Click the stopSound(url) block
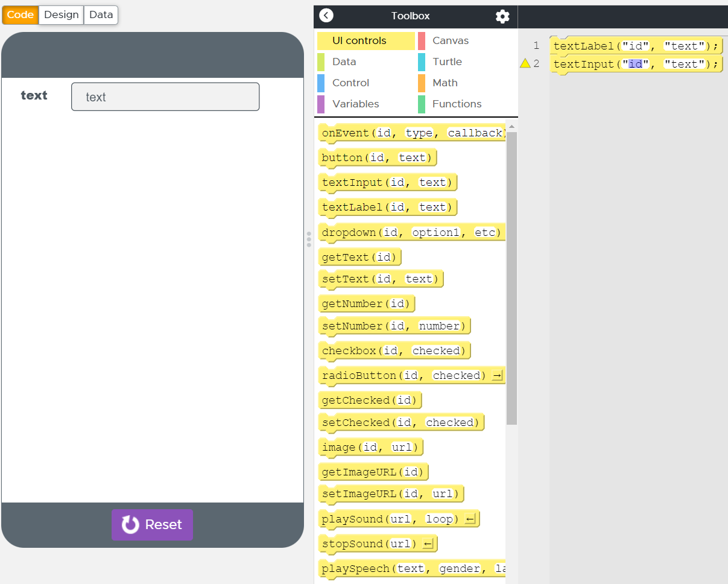 point(378,544)
